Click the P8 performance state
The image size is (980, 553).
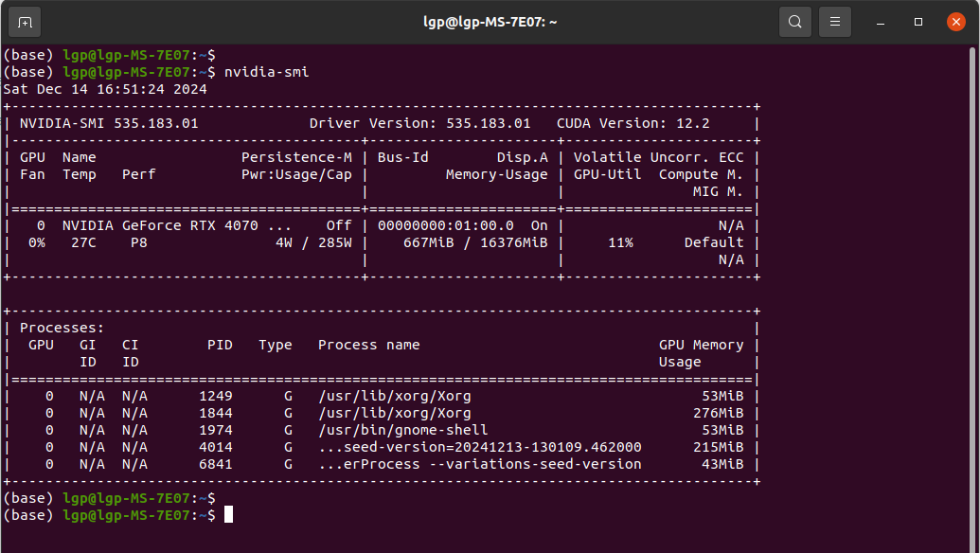(x=139, y=243)
